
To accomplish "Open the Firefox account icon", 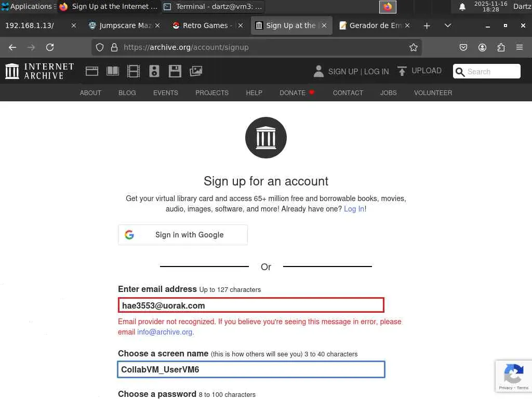I will (482, 47).
